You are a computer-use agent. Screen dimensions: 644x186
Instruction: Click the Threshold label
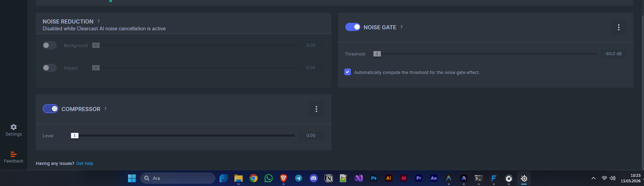click(355, 54)
